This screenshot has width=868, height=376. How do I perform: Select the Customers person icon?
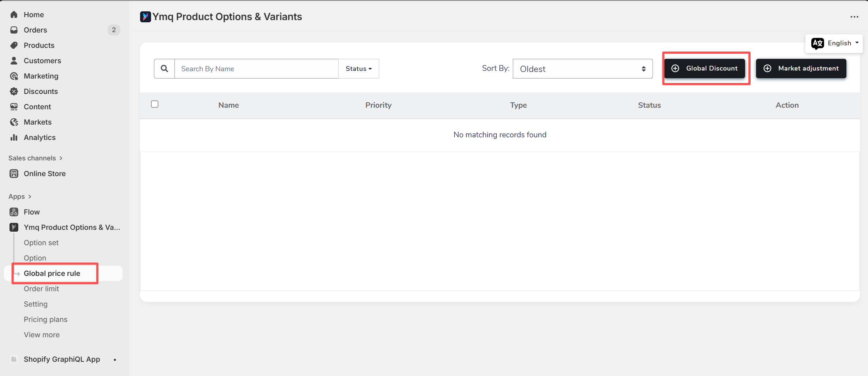tap(14, 61)
